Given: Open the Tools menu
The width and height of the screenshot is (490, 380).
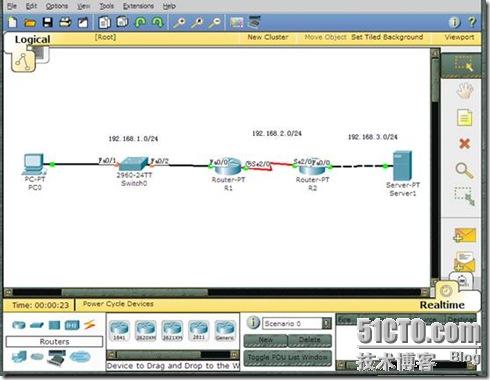Looking at the screenshot, I should coord(106,6).
